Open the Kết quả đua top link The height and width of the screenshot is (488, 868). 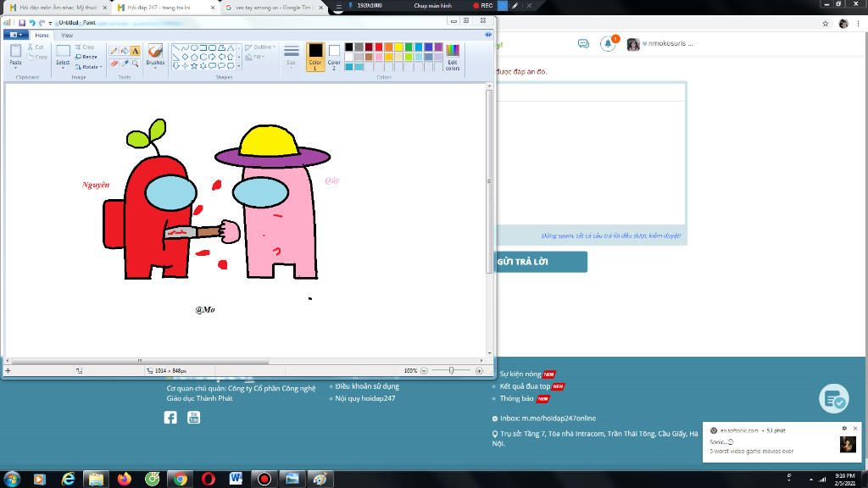pyautogui.click(x=525, y=386)
